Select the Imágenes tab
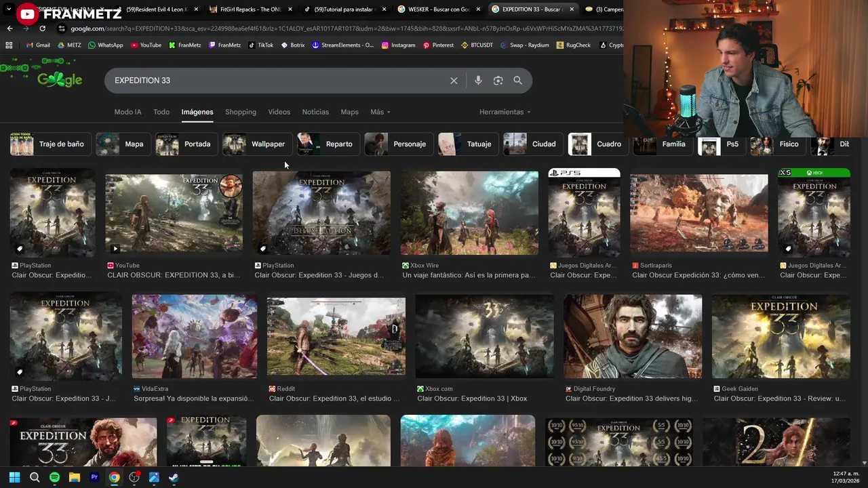 pos(197,112)
